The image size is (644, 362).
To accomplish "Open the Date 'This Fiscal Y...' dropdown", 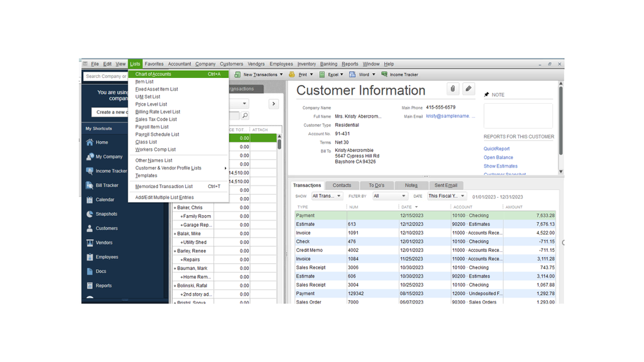I will (446, 196).
